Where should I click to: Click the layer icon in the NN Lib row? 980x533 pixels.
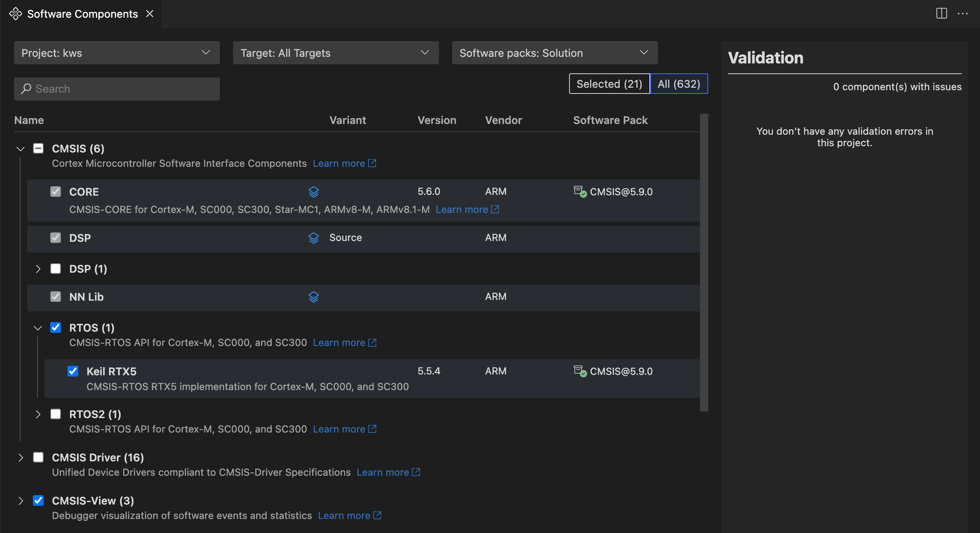pos(314,297)
